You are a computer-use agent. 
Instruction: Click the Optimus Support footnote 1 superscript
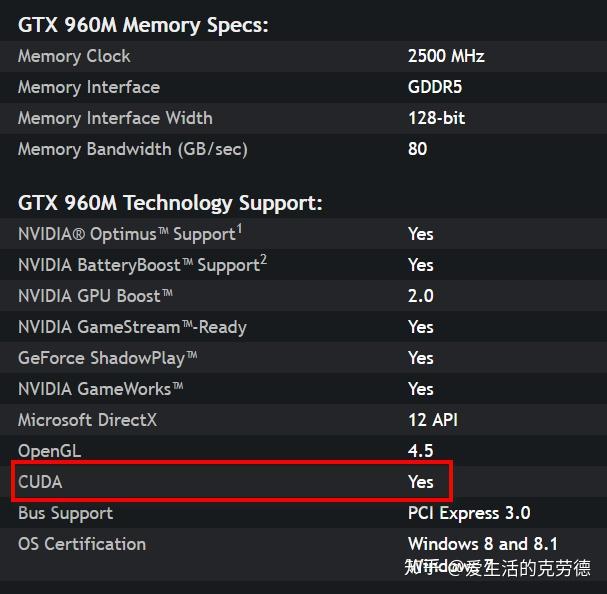pyautogui.click(x=238, y=229)
